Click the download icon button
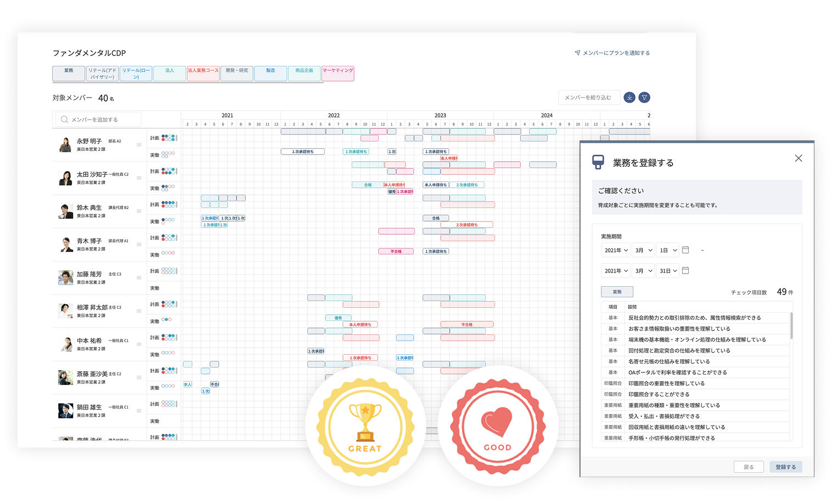Viewport: 832px width, 504px height. tap(629, 98)
